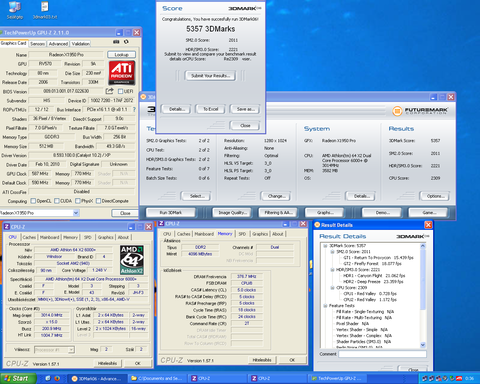Toggle the CUDA checkbox

[x=57, y=201]
